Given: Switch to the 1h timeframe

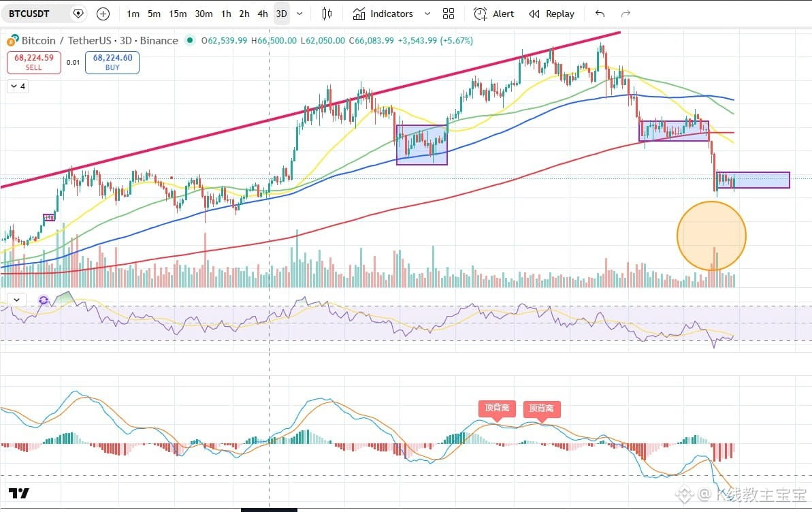Looking at the screenshot, I should [226, 14].
